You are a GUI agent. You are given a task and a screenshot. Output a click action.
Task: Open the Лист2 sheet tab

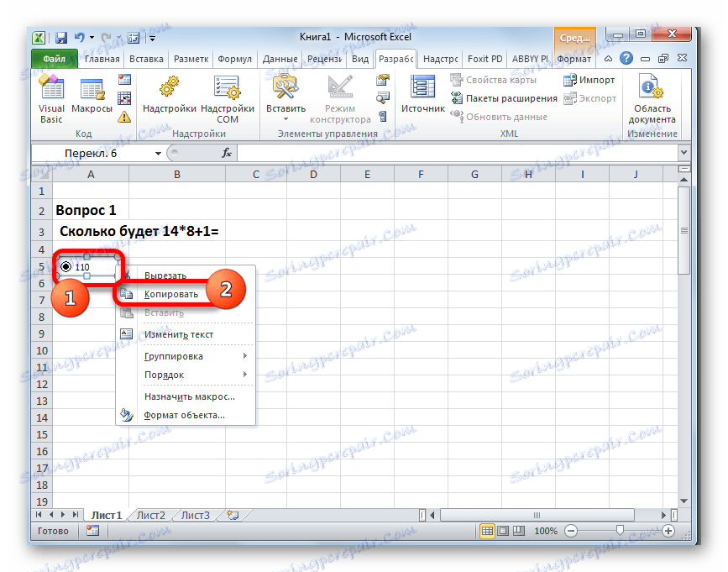click(x=151, y=516)
